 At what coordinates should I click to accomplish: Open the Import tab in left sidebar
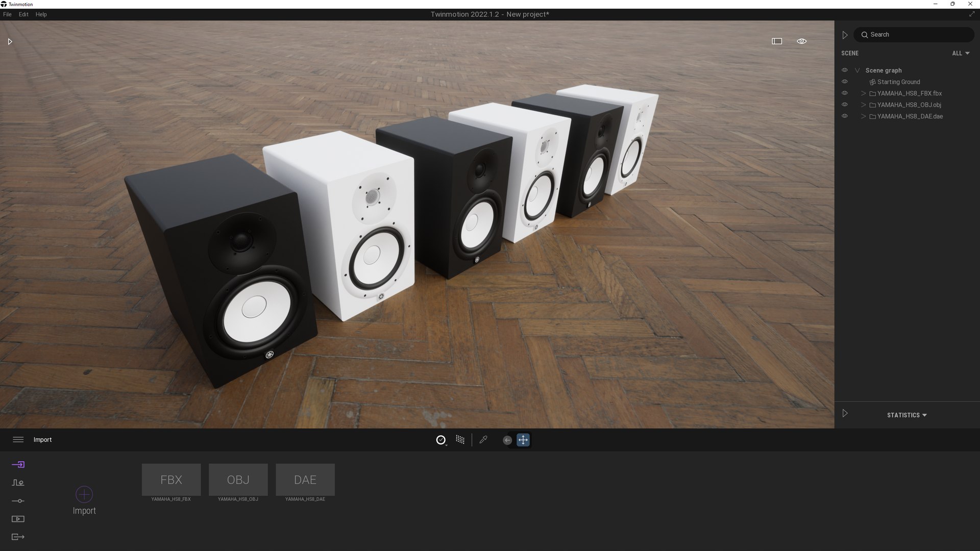(x=18, y=464)
